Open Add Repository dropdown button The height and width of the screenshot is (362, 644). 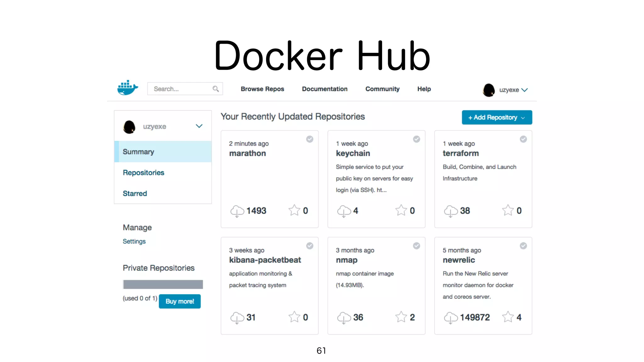497,117
